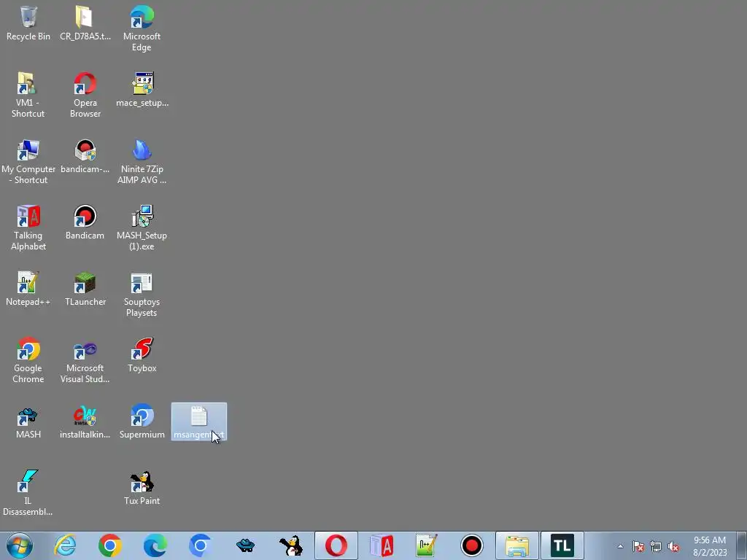The image size is (747, 560).
Task: Select the Talking Alphabet desktop icon
Action: 28,227
